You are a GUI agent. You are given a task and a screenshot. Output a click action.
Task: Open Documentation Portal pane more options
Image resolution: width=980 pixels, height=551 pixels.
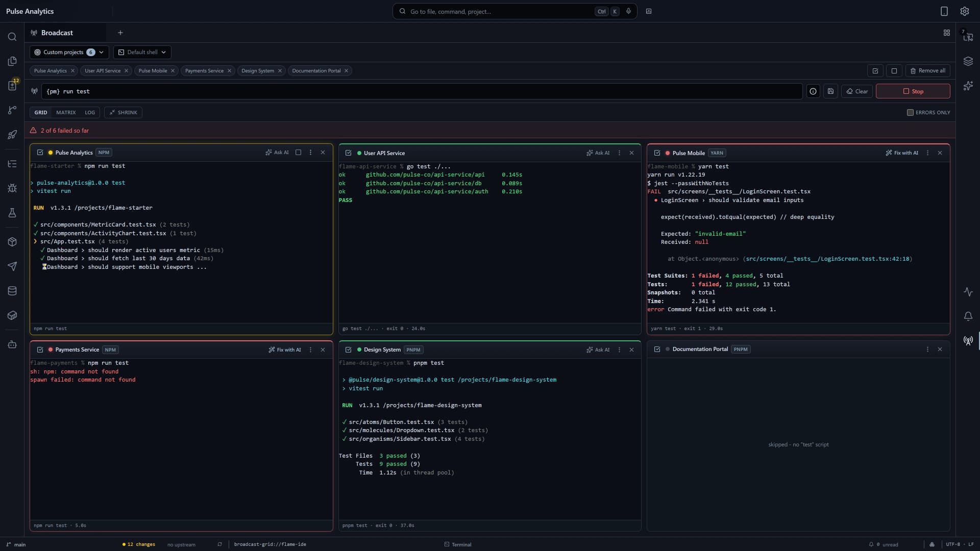(x=927, y=349)
